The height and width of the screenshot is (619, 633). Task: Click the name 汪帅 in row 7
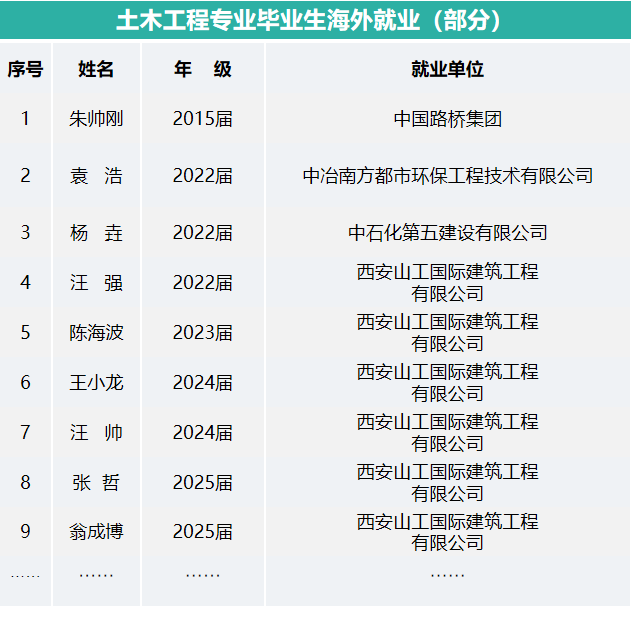coord(96,433)
